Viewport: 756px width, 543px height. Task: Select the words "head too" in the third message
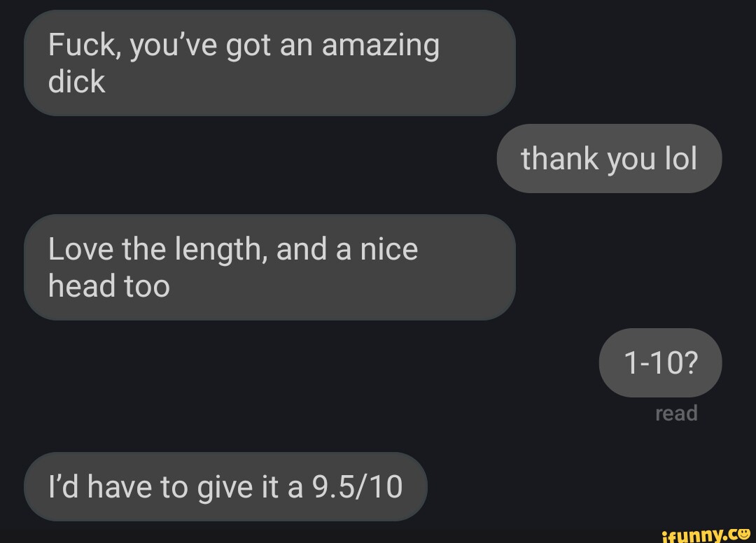(x=109, y=286)
